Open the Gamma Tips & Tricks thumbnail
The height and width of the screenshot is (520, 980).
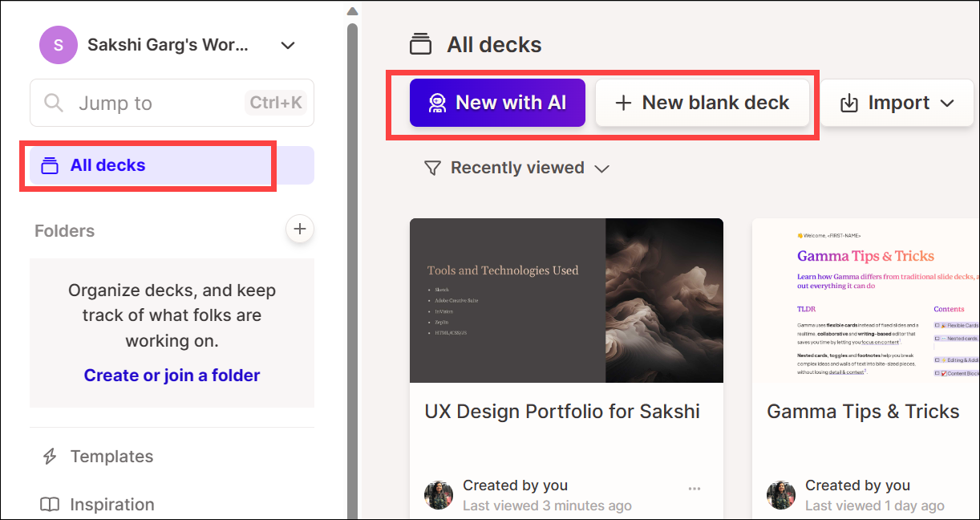(x=866, y=301)
